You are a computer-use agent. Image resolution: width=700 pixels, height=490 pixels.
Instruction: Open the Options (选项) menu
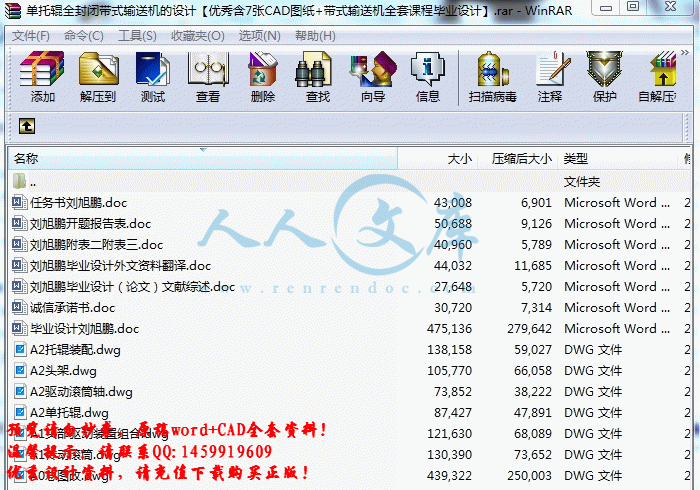pos(259,36)
